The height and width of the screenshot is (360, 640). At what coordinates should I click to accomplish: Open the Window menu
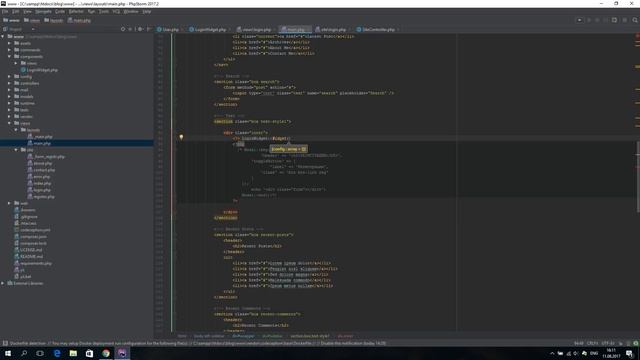131,11
